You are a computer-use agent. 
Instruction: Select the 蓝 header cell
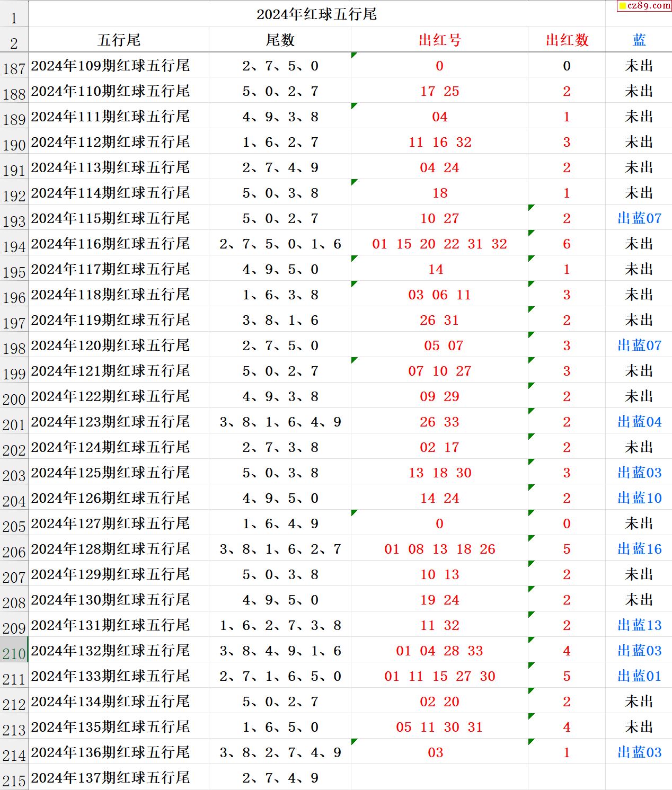pos(639,40)
